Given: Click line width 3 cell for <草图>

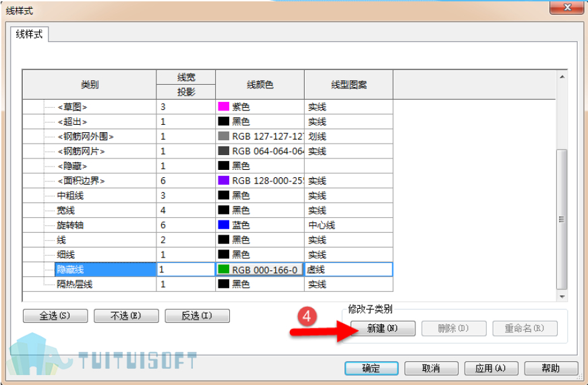Looking at the screenshot, I should click(185, 107).
